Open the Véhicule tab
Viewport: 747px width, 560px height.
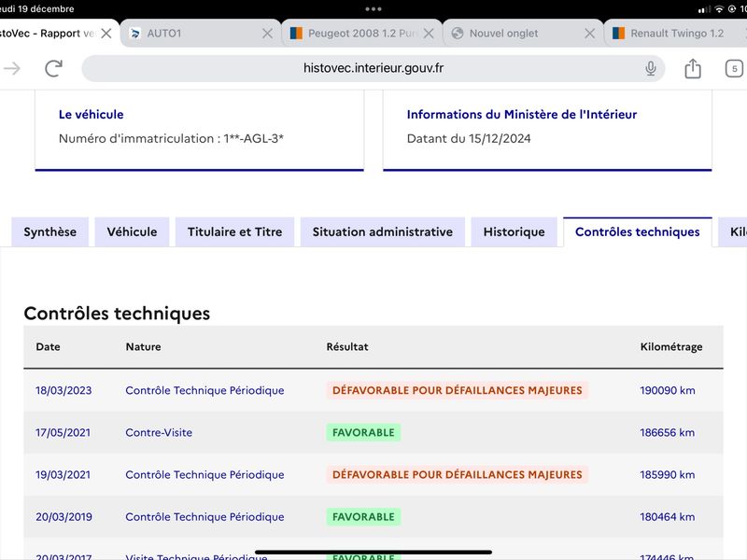(x=132, y=231)
